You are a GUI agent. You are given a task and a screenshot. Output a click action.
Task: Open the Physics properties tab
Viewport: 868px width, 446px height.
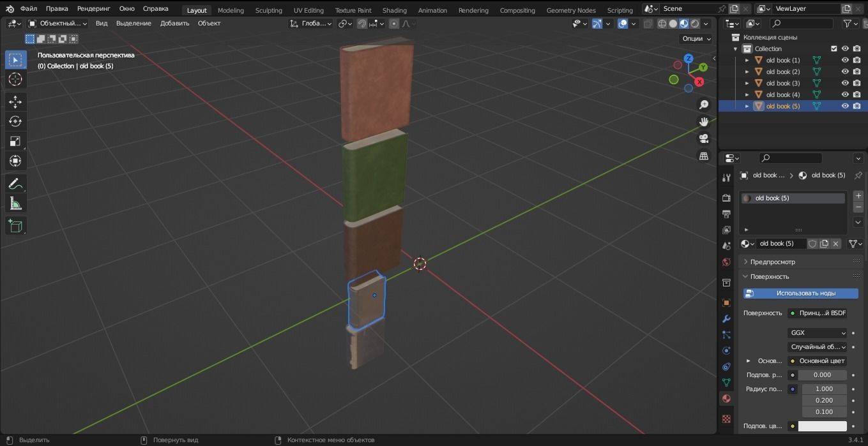click(726, 350)
